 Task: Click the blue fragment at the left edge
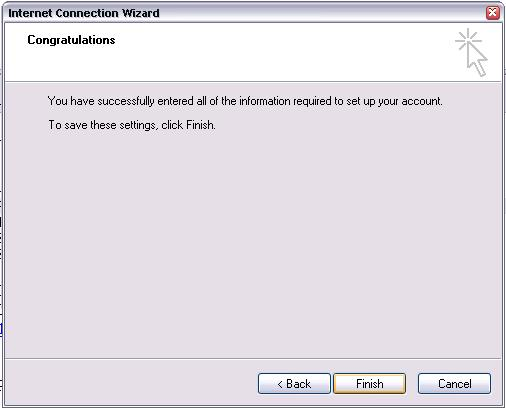point(1,329)
